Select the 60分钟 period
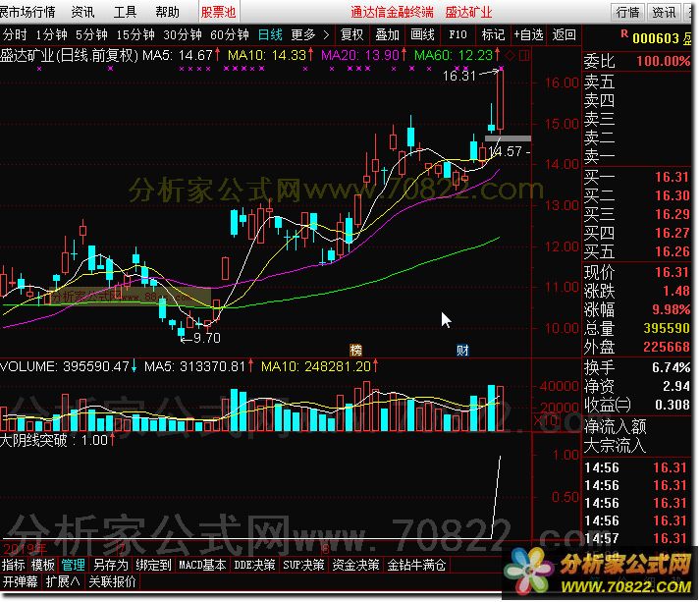Screen dimensions: 700x602 [229, 34]
